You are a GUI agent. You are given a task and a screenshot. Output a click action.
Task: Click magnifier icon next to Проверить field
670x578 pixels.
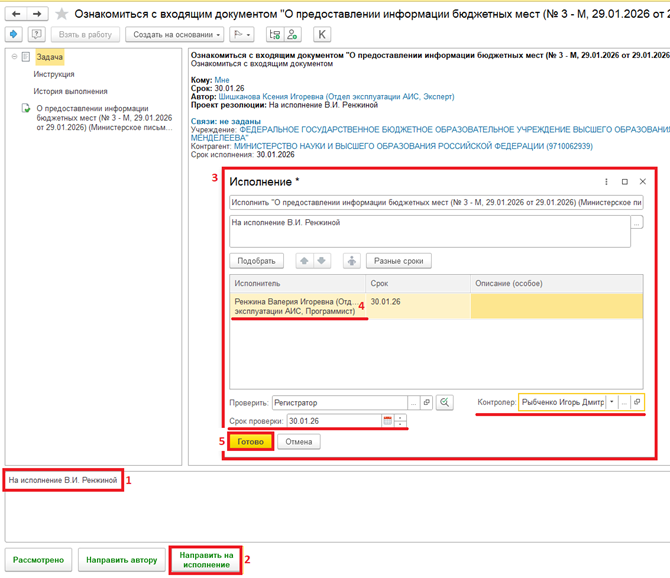pos(444,402)
